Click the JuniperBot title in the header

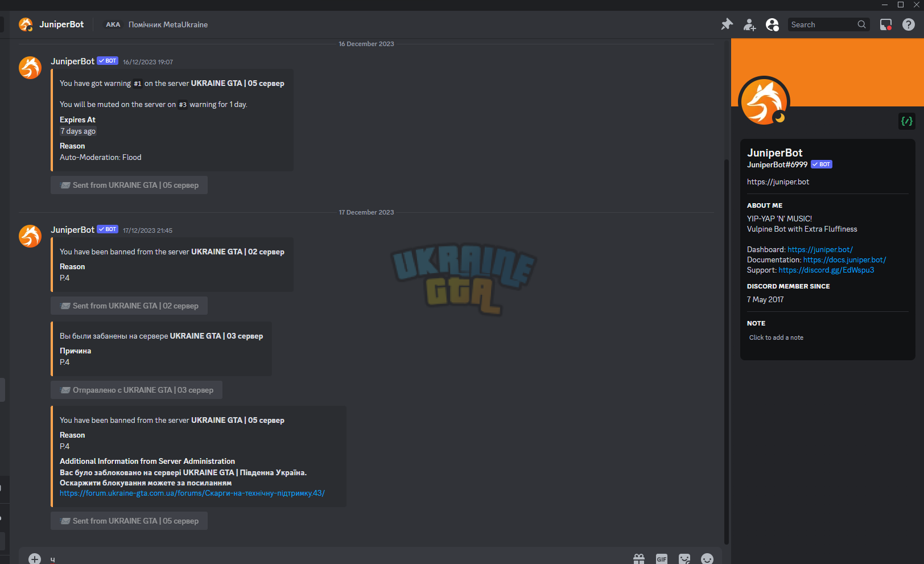coord(61,24)
